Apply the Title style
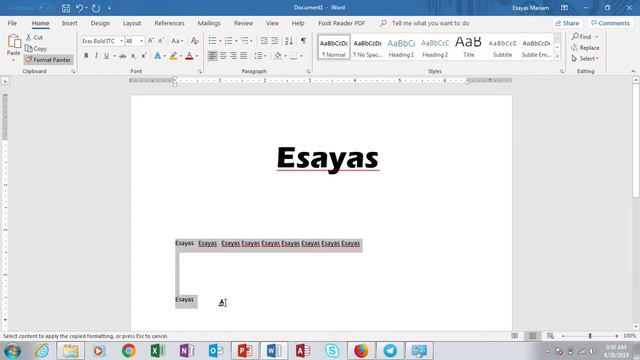The height and width of the screenshot is (360, 640). pos(469,48)
